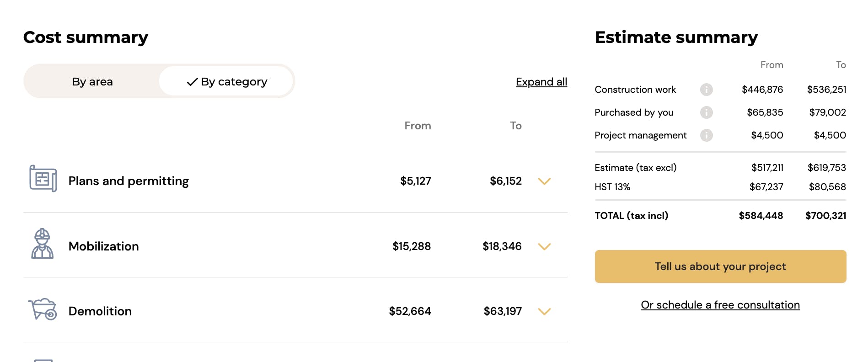This screenshot has width=868, height=362.
Task: Click the Mobilization category label
Action: 103,246
